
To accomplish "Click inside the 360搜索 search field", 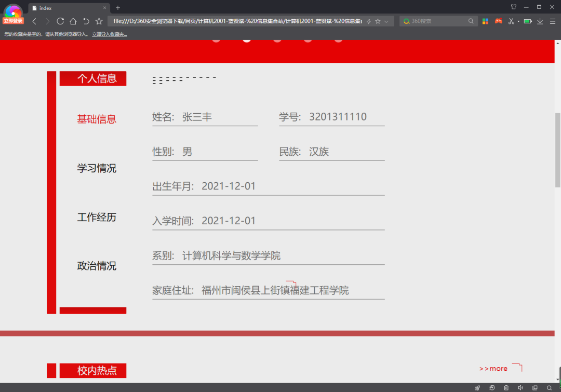I will click(438, 21).
